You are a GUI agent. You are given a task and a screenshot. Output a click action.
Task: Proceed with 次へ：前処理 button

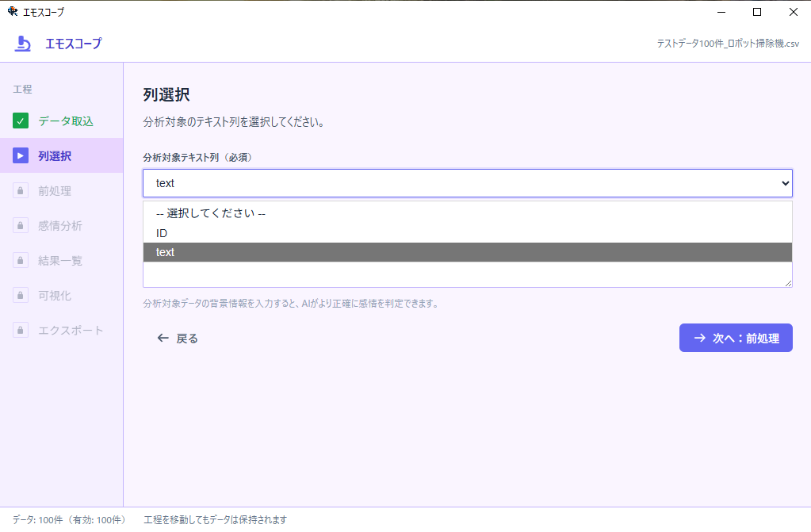(736, 338)
